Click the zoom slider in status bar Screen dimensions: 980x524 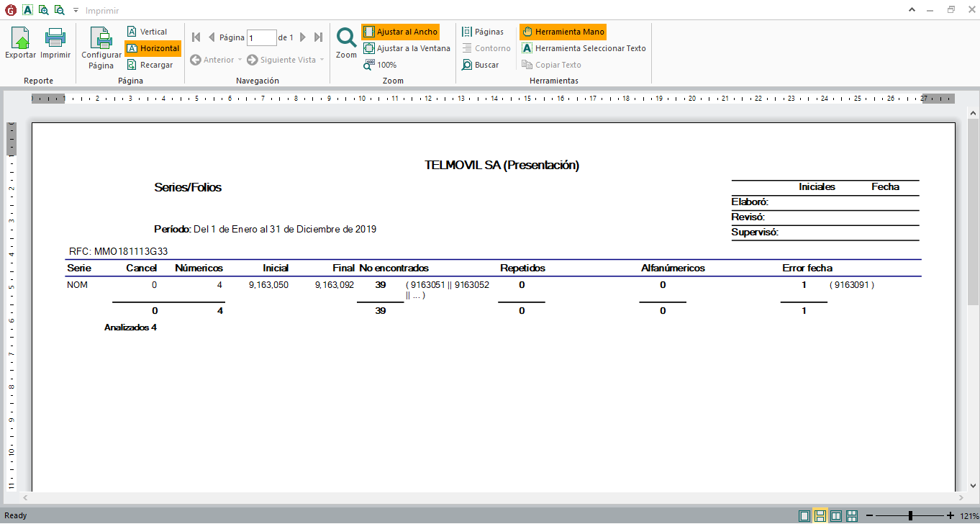910,515
